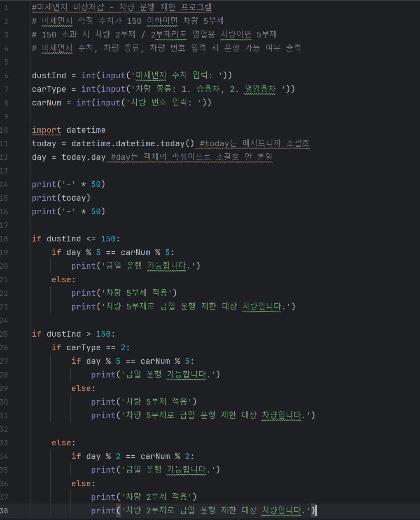Viewport: 420px width, 520px height.
Task: Click 'if day % 5' line under 'if carType == 2:'
Action: (x=133, y=361)
